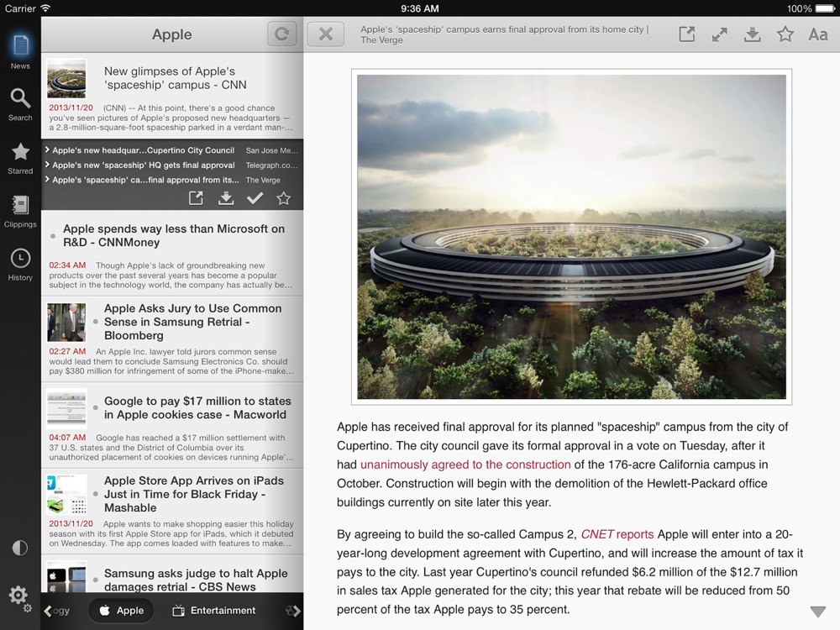Follow the 'CNET reports' link

pos(617,534)
